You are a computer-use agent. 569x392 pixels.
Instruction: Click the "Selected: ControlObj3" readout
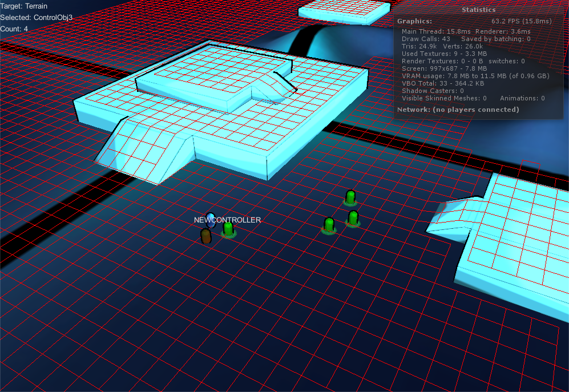pyautogui.click(x=37, y=18)
